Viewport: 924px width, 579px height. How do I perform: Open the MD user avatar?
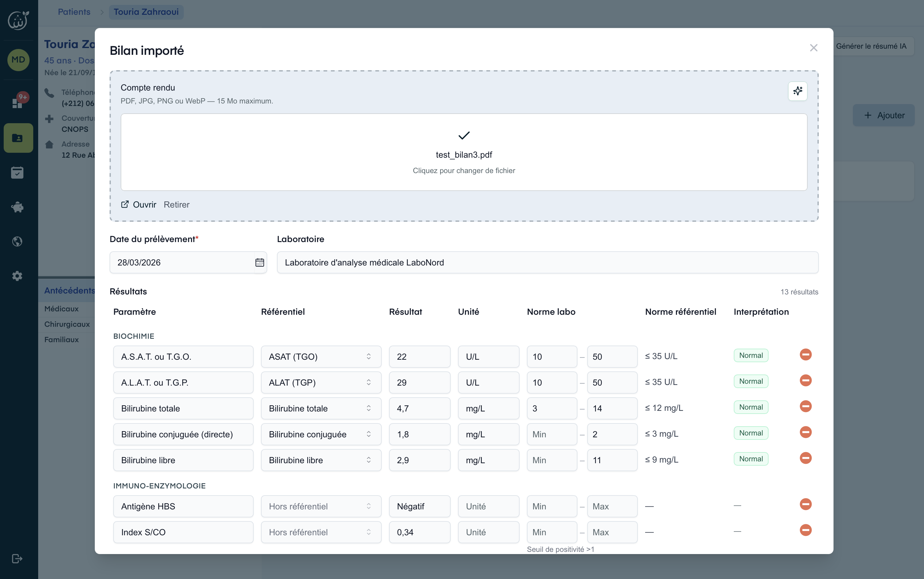coord(18,60)
